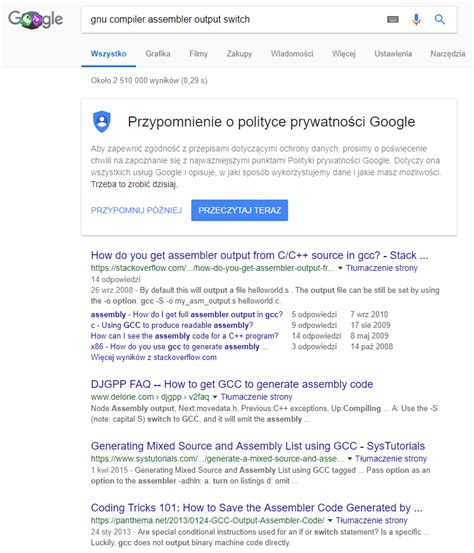Open the DJGPP FAQ result link
This screenshot has height=553, width=474.
[x=232, y=384]
